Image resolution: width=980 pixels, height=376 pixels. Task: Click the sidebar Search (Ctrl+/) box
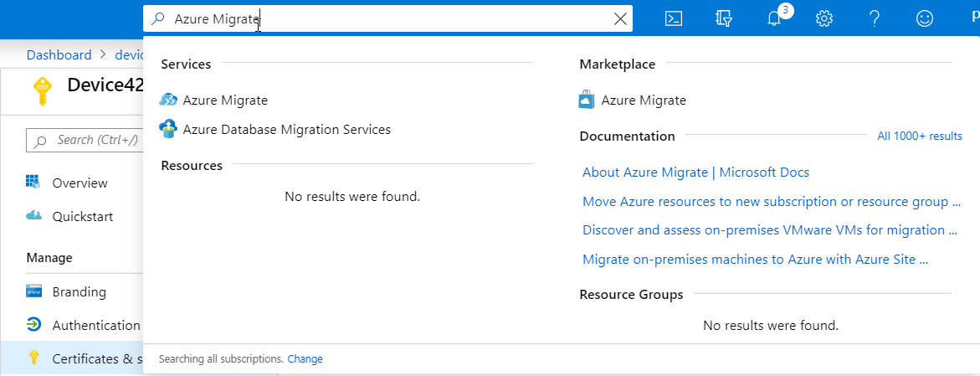(x=85, y=140)
